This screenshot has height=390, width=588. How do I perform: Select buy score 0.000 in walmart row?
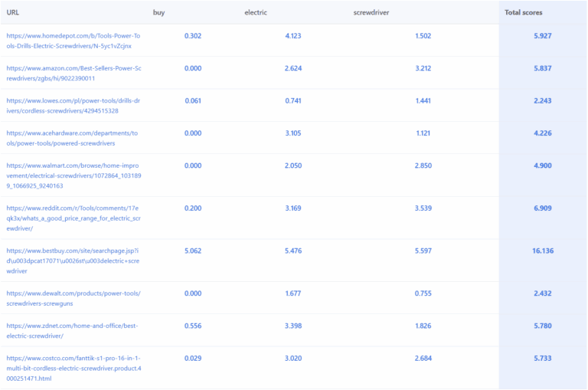pos(193,166)
